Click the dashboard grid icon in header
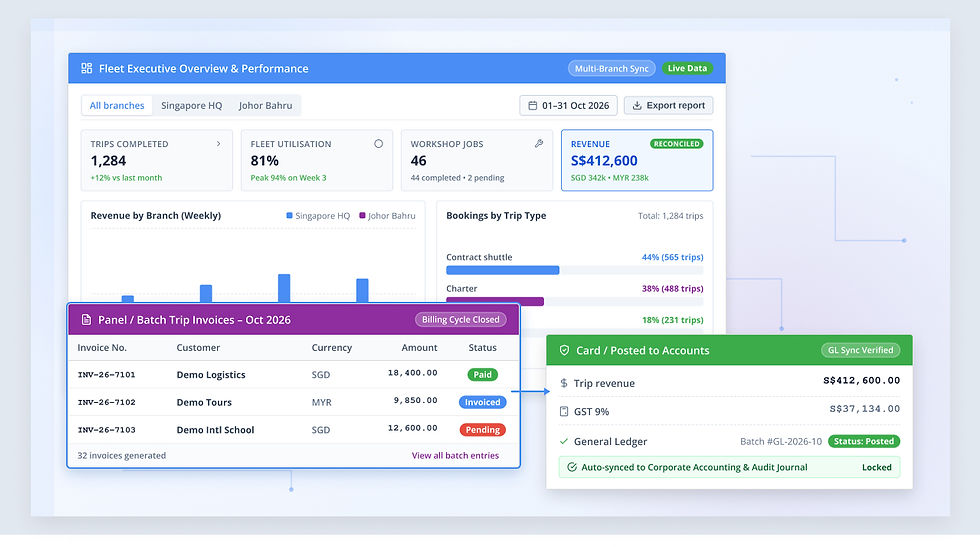 click(x=87, y=68)
